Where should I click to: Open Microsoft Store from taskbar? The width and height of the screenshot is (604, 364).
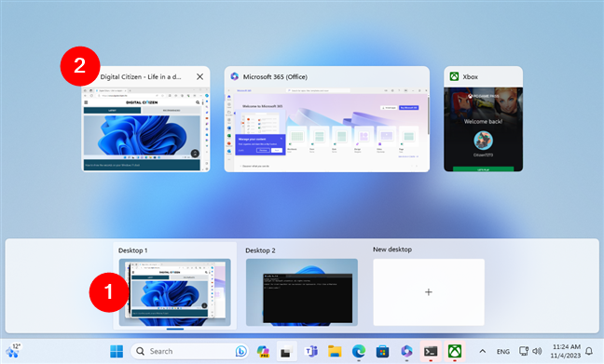pos(382,351)
